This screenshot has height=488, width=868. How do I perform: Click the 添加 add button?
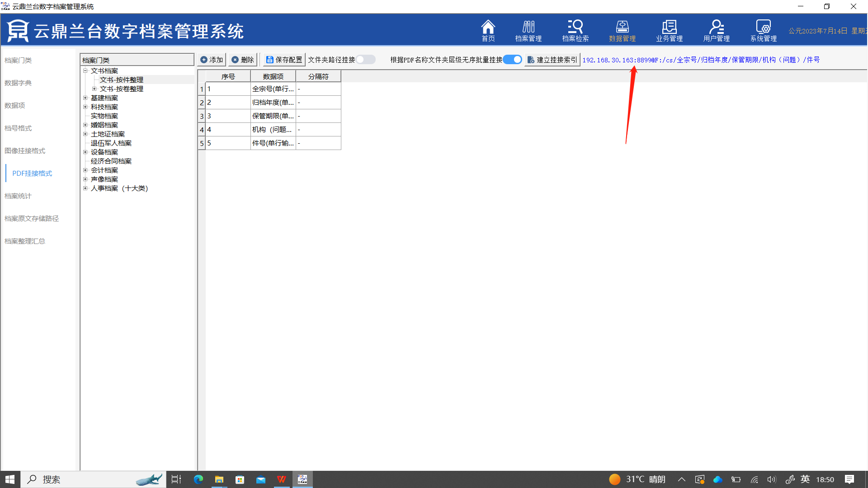coord(212,60)
